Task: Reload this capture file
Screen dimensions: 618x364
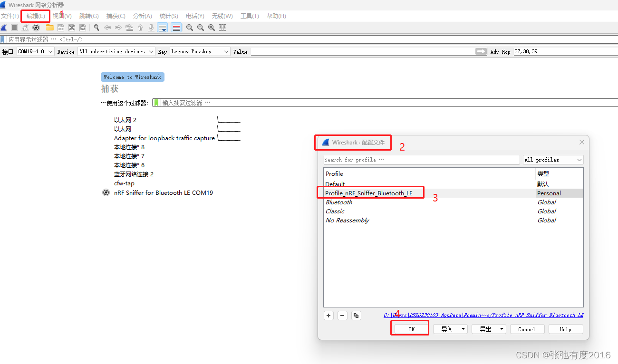Action: point(83,28)
